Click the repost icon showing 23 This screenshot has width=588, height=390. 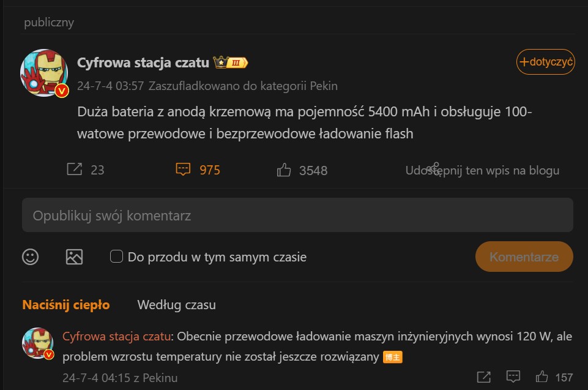click(74, 170)
